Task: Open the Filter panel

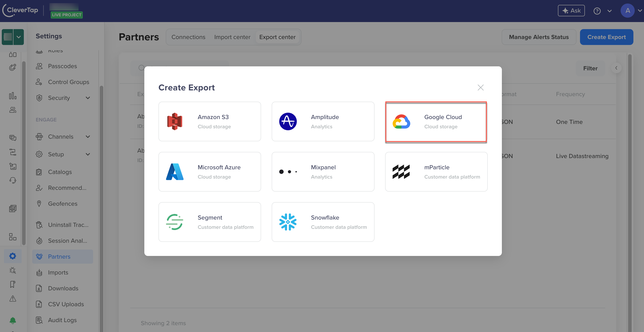Action: pos(590,68)
